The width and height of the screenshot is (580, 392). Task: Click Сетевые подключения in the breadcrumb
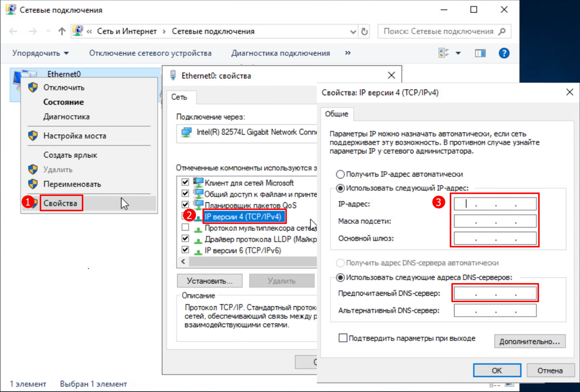pyautogui.click(x=213, y=31)
